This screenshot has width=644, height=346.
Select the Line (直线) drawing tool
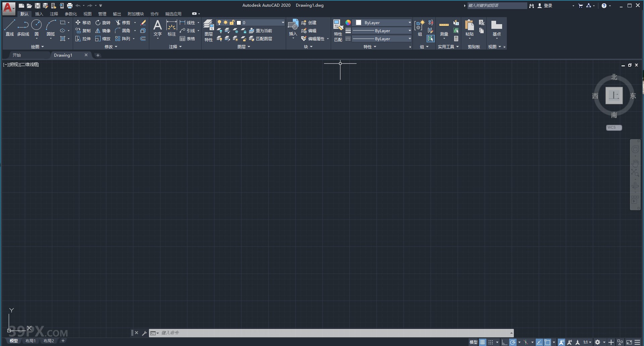(10, 28)
